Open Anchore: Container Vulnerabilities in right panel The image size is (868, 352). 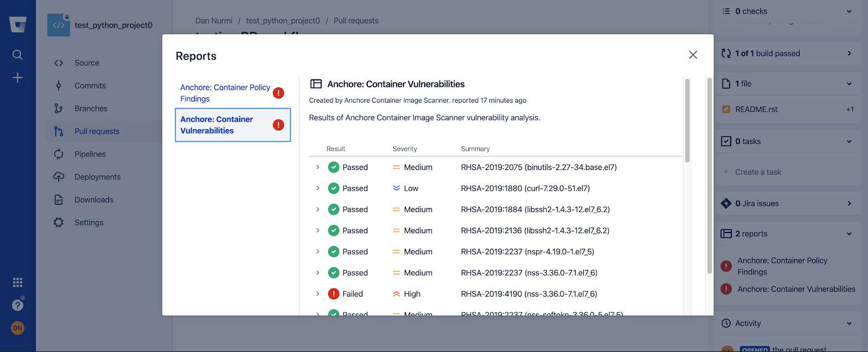[x=796, y=290]
